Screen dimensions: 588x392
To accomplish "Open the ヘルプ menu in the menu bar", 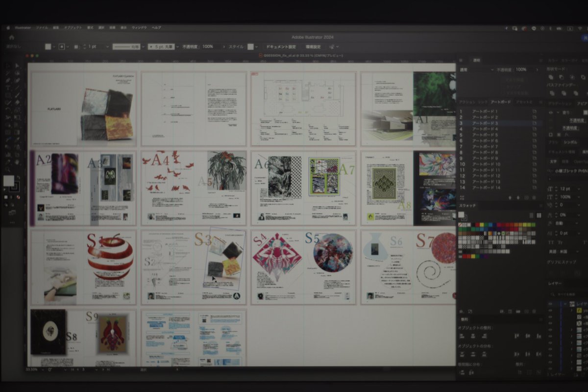I will point(156,28).
